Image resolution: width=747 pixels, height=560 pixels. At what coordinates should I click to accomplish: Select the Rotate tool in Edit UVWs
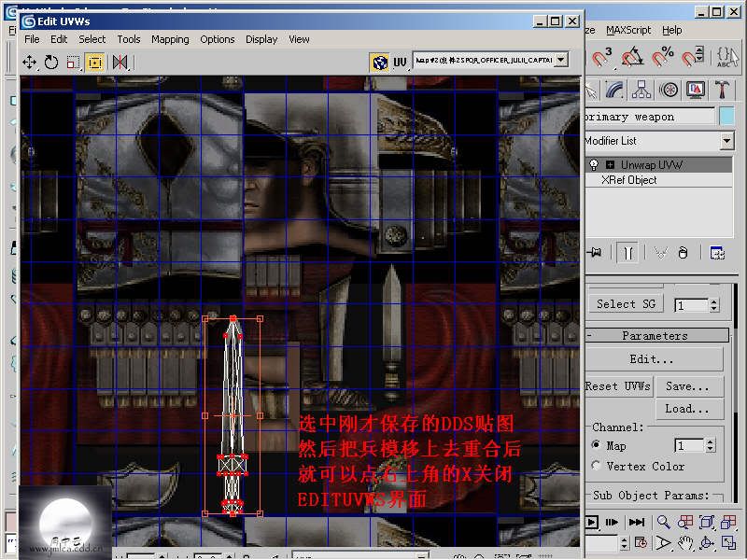pos(50,63)
